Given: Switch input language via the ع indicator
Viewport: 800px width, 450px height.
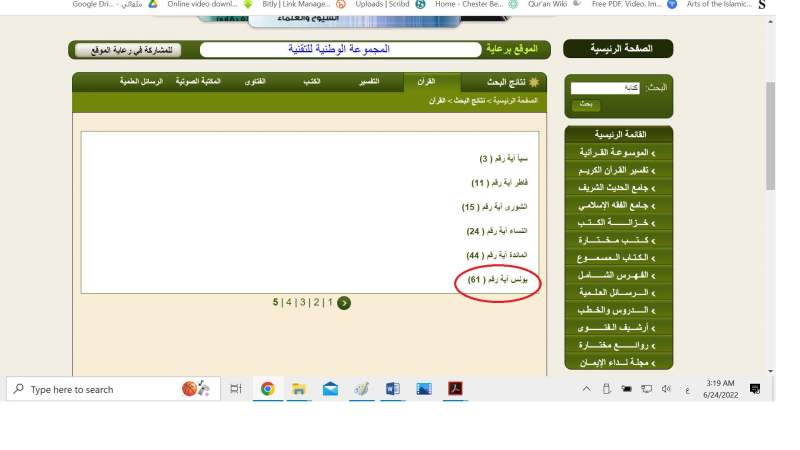Looking at the screenshot, I should click(x=687, y=390).
